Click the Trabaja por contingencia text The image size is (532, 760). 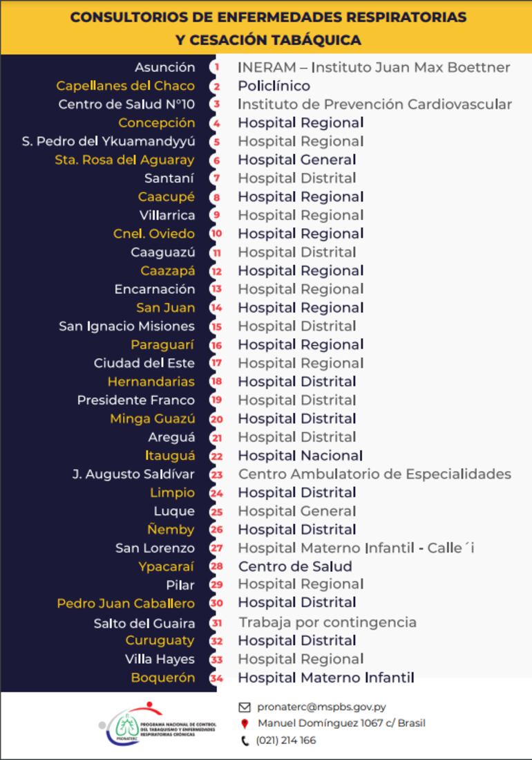coord(327,622)
